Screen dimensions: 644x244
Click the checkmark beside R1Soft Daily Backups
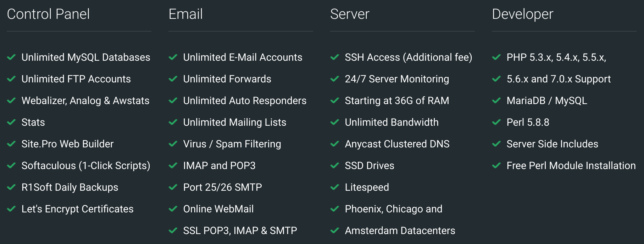[11, 187]
